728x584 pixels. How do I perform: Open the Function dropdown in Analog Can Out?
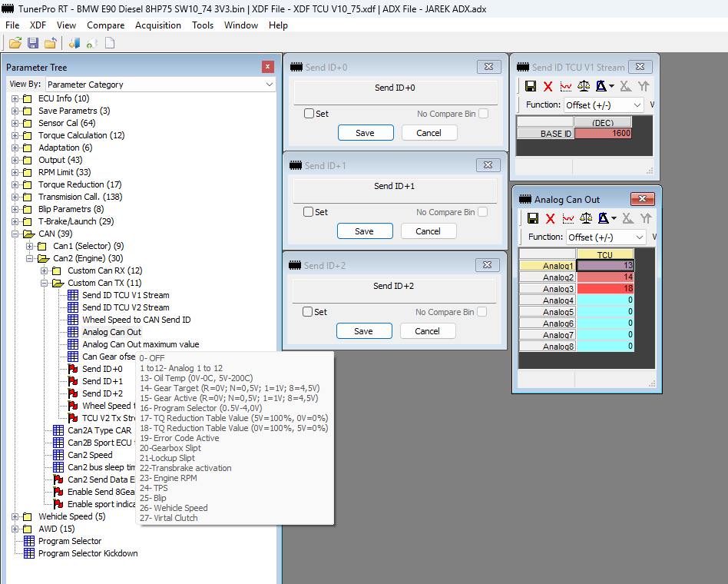coord(605,237)
